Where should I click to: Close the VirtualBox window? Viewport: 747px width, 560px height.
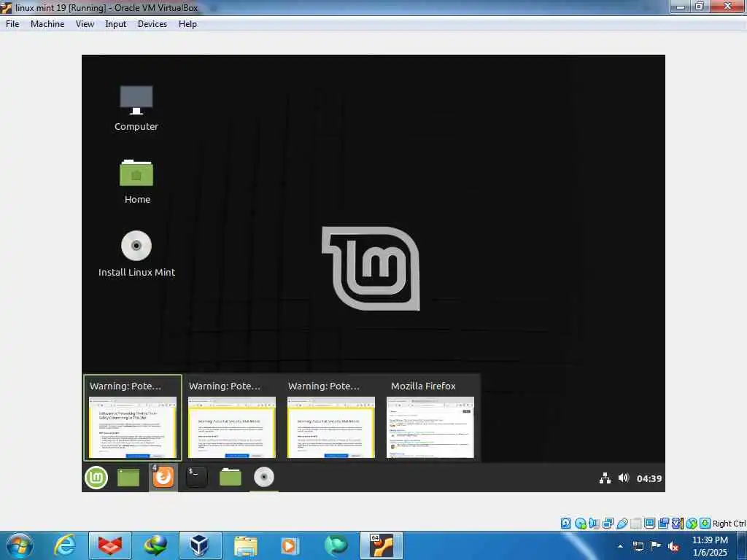[727, 7]
